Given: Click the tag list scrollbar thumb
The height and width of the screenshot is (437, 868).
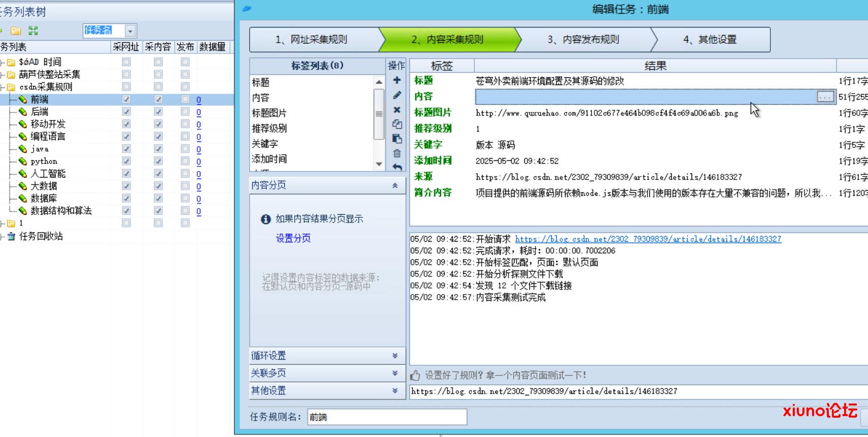Looking at the screenshot, I should click(x=379, y=114).
